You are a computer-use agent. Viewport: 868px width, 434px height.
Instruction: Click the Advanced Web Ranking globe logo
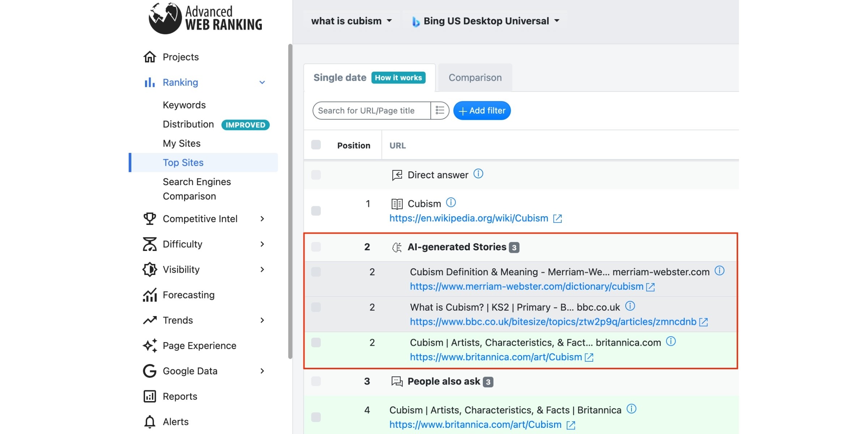[x=165, y=18]
